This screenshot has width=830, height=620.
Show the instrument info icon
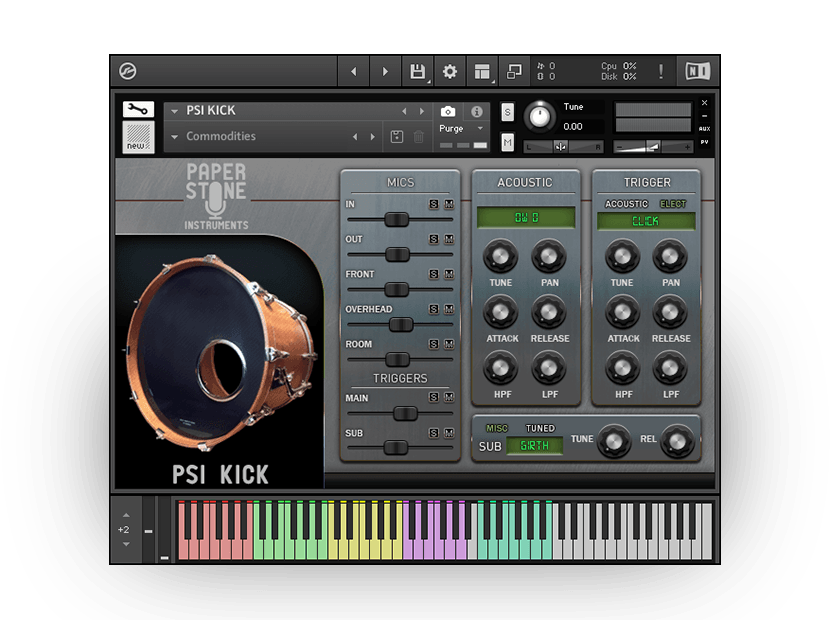click(476, 111)
